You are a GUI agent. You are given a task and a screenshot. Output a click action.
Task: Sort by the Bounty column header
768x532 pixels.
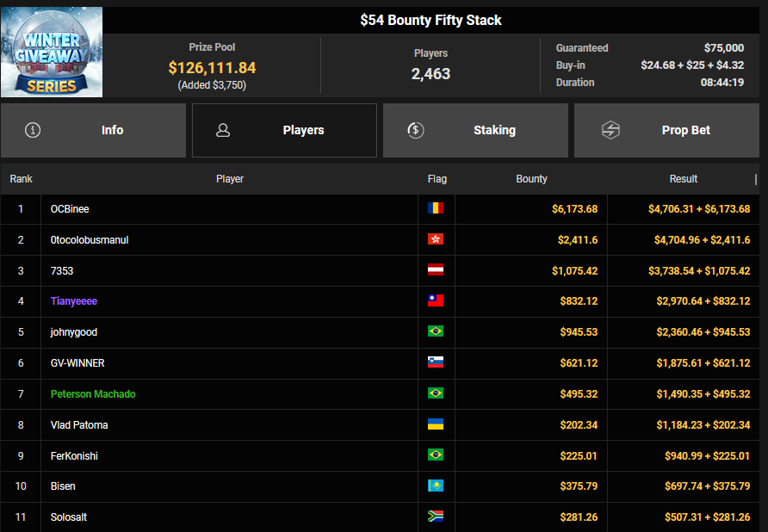531,179
